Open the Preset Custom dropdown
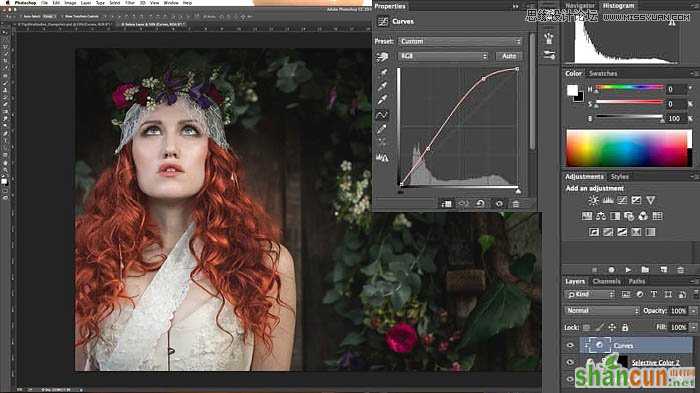 coord(460,41)
